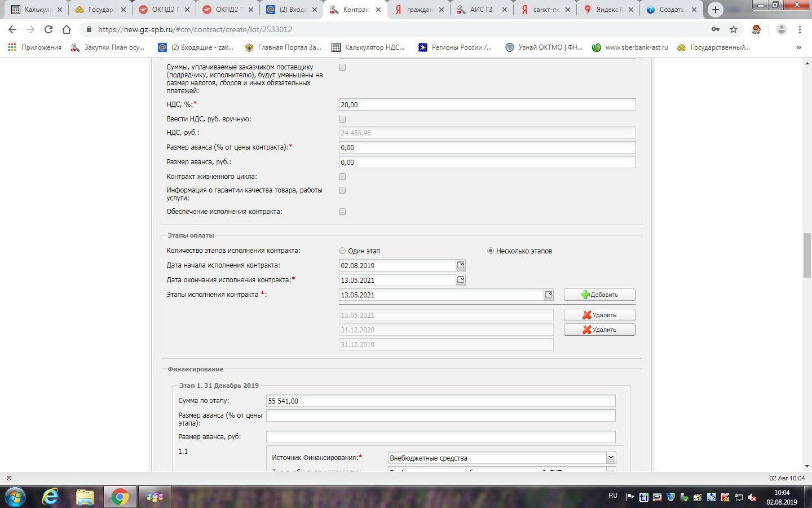Viewport: 812px width, 508px height.
Task: Switch to Государственный browser tab
Action: pyautogui.click(x=100, y=10)
